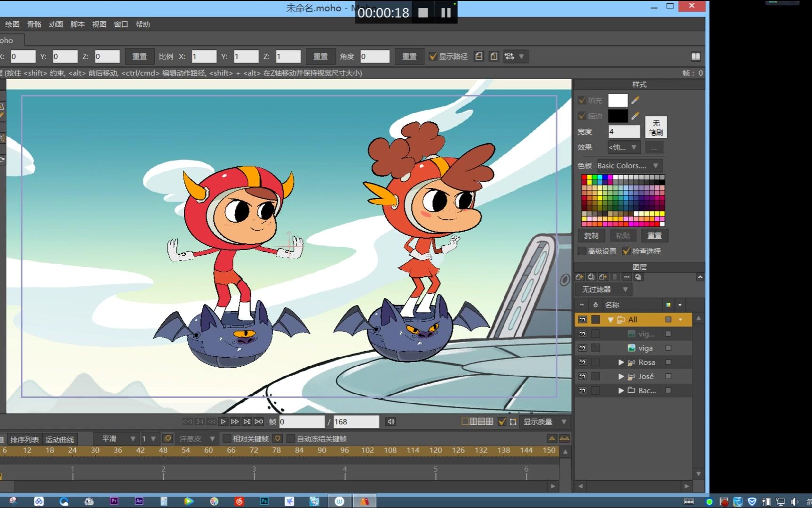Enable the advanced settings checkbox

582,251
